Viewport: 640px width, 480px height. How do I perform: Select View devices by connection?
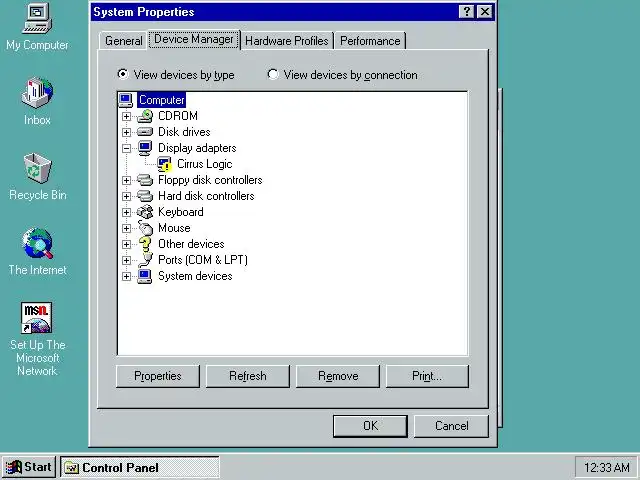tap(343, 75)
